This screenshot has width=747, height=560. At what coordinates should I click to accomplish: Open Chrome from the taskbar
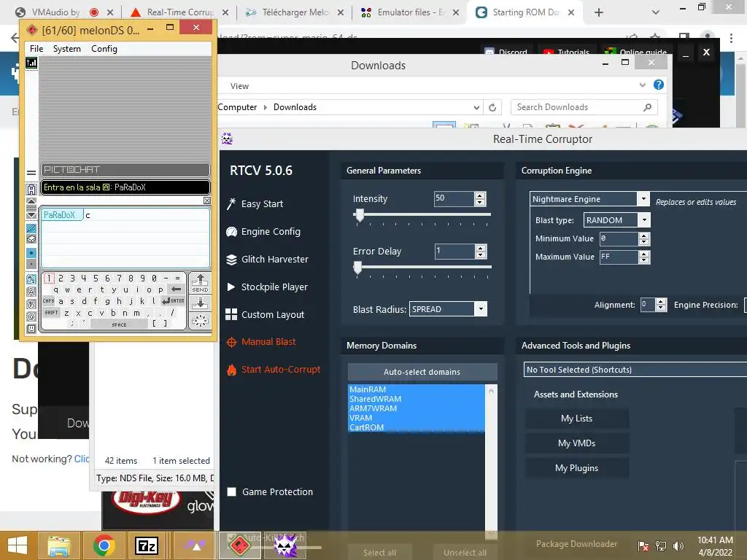coord(104,545)
